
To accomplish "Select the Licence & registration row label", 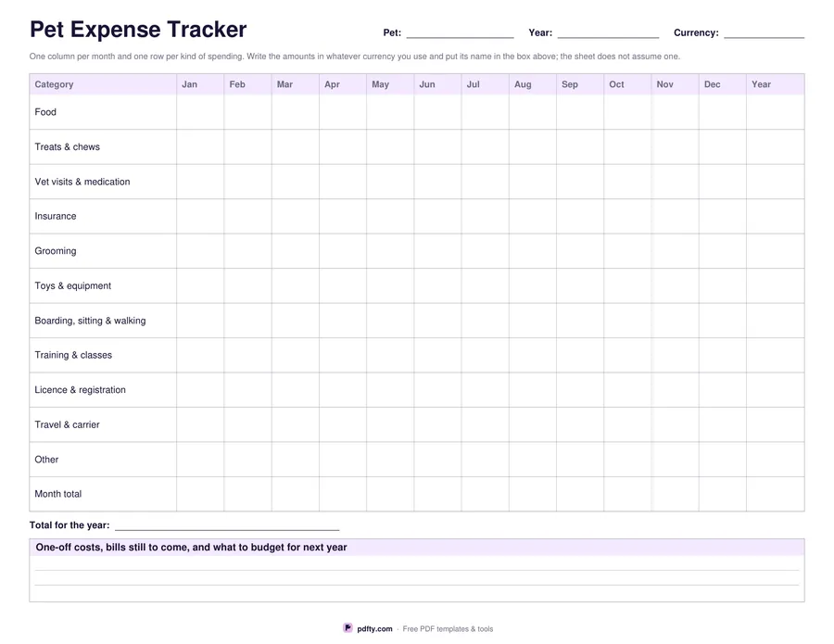I will [81, 390].
